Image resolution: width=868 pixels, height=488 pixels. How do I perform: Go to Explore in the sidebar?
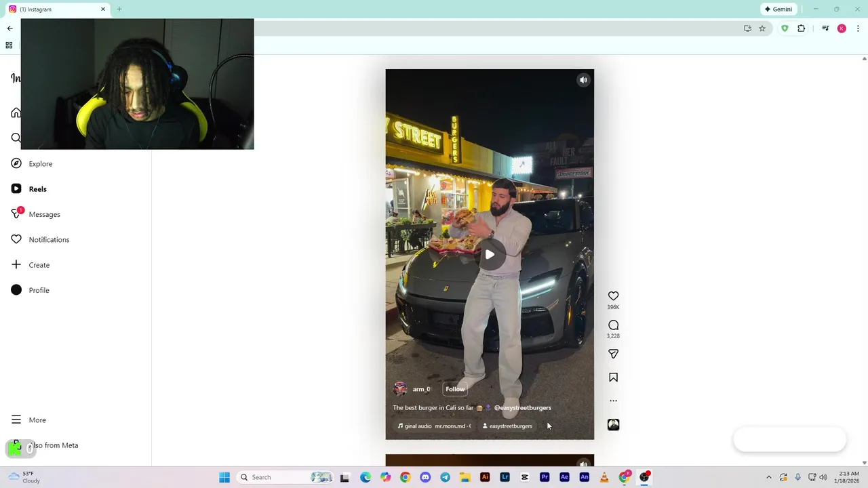pyautogui.click(x=41, y=164)
